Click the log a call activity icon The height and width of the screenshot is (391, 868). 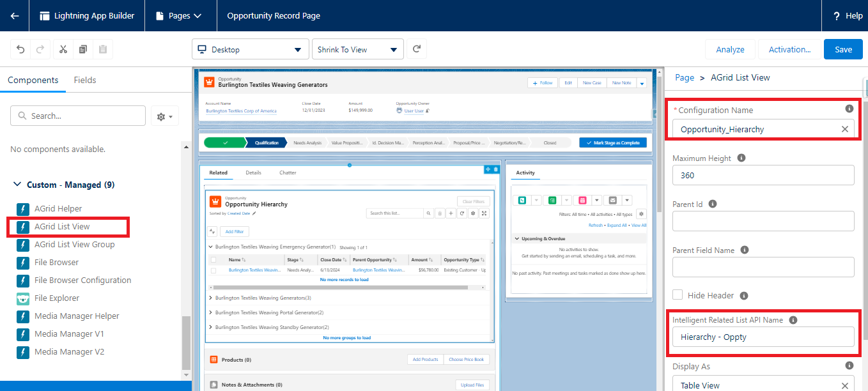(522, 200)
